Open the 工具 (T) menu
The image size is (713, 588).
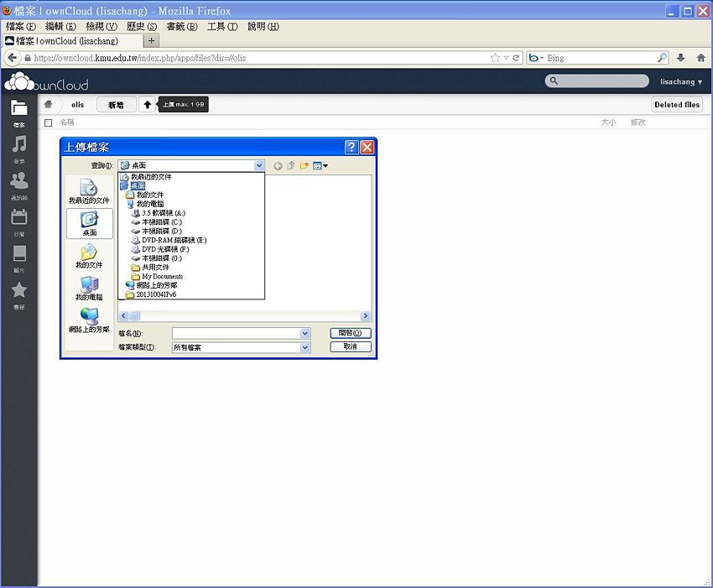pos(222,26)
